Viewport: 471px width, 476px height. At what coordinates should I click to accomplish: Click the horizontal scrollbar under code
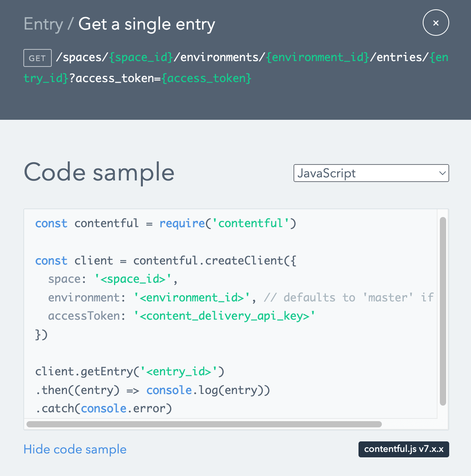click(x=204, y=424)
